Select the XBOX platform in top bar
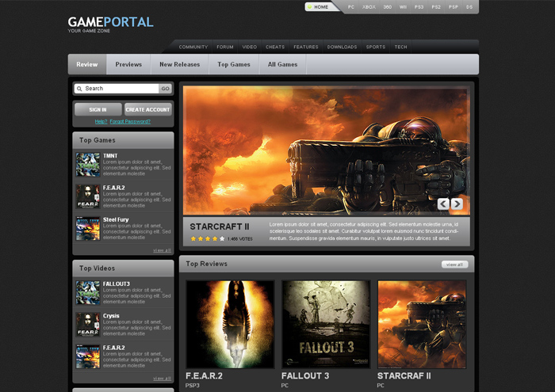This screenshot has width=555, height=392. pos(369,7)
